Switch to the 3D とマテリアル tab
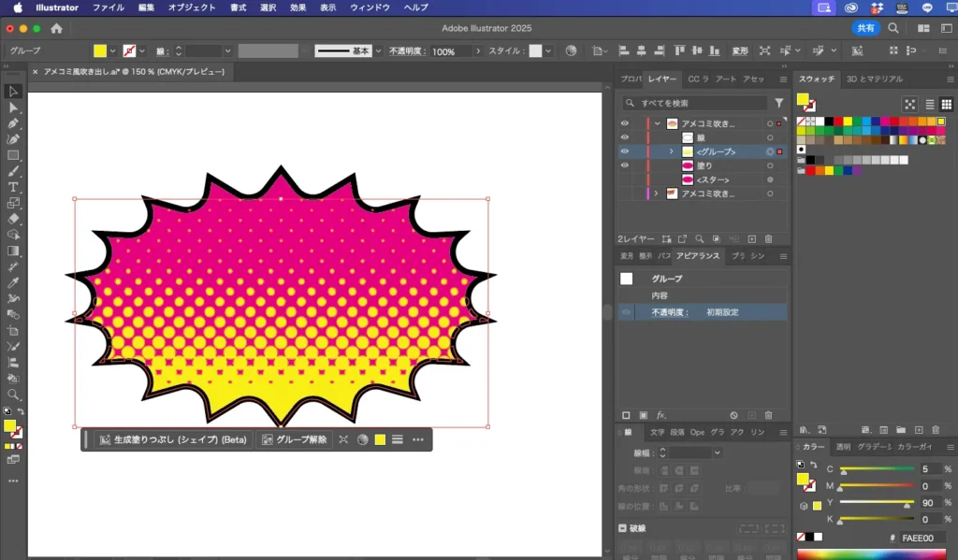Viewport: 958px width, 560px height. point(875,79)
